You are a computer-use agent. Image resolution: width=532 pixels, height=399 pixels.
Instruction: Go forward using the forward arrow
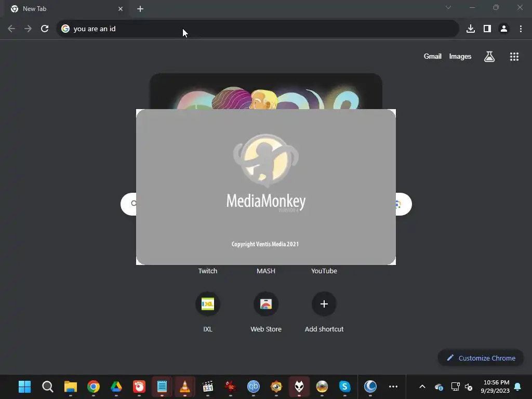tap(28, 29)
